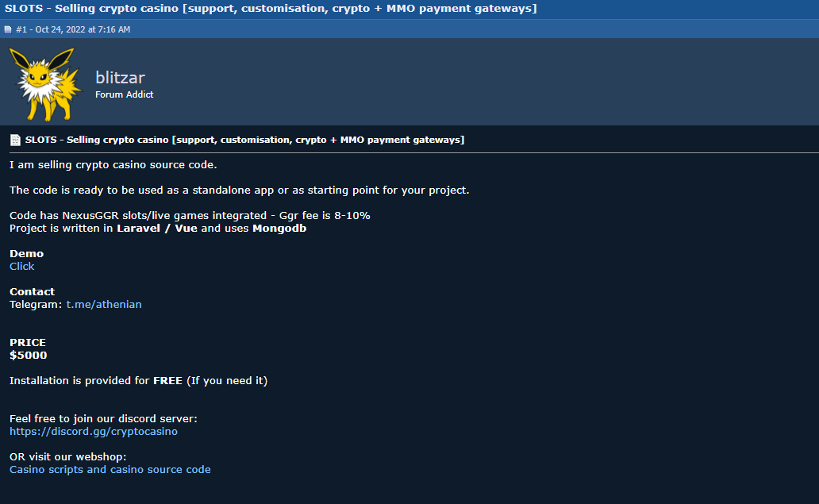Click 'I am selling crypto casino source code.' line
Image resolution: width=819 pixels, height=504 pixels.
113,165
